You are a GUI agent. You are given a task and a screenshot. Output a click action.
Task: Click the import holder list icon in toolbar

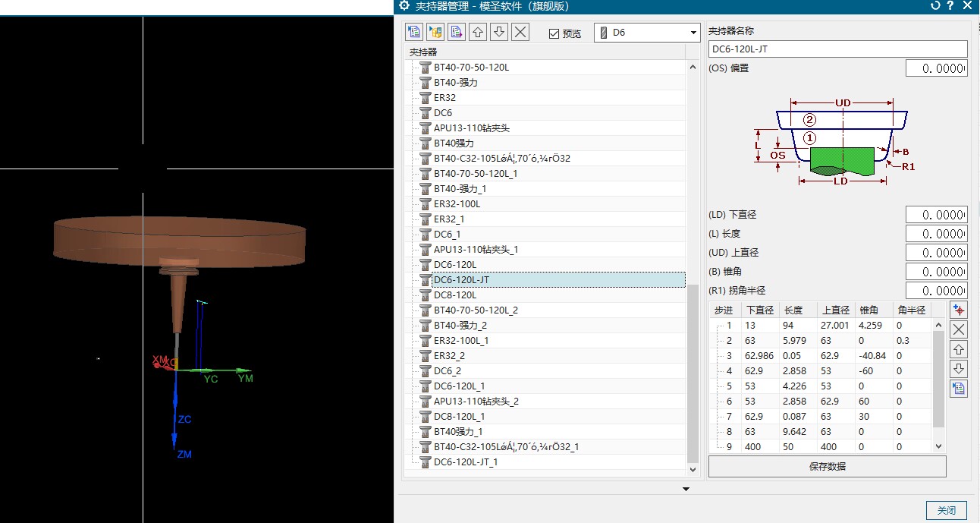[x=414, y=32]
